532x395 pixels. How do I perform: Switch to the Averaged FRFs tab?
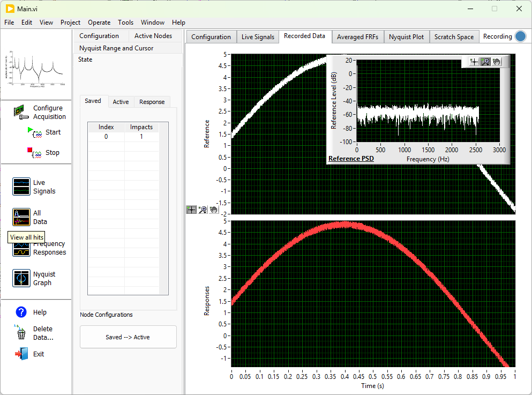(357, 36)
